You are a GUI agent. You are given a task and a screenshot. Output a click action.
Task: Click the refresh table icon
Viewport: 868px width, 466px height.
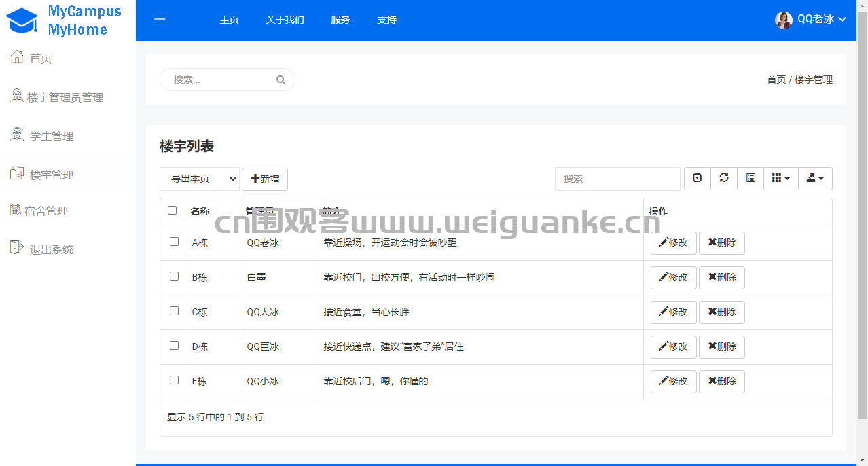pyautogui.click(x=724, y=178)
